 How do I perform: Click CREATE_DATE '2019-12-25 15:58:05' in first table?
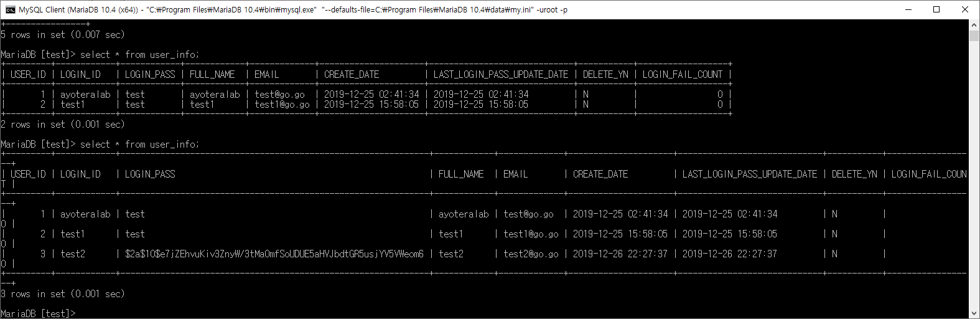pyautogui.click(x=371, y=105)
